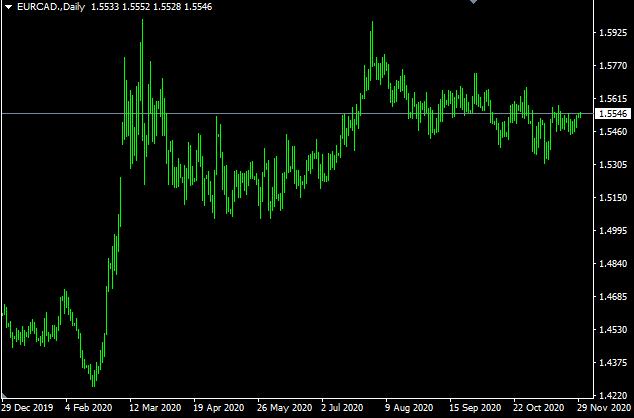Click the 1.4530 price scale label
This screenshot has height=418, width=634.
pos(613,329)
